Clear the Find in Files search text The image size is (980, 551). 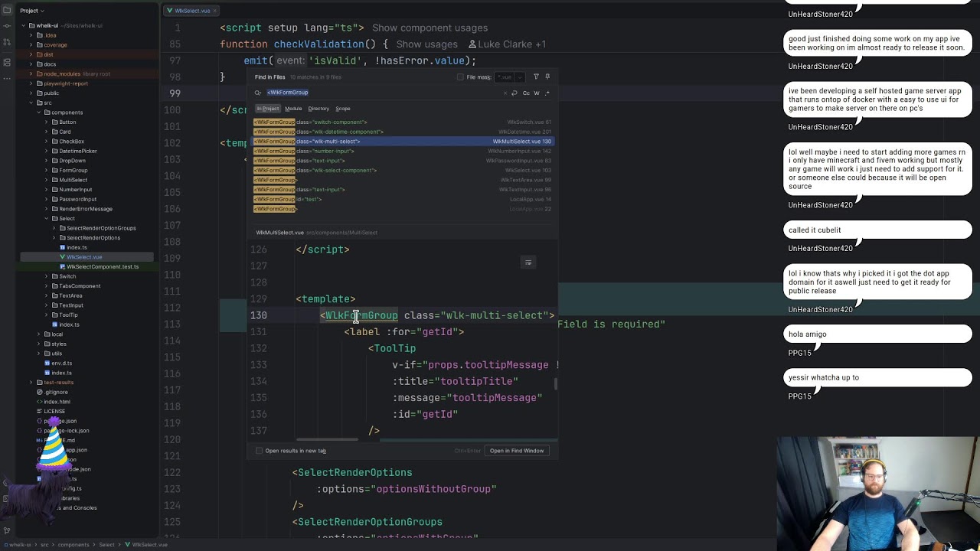[x=505, y=93]
